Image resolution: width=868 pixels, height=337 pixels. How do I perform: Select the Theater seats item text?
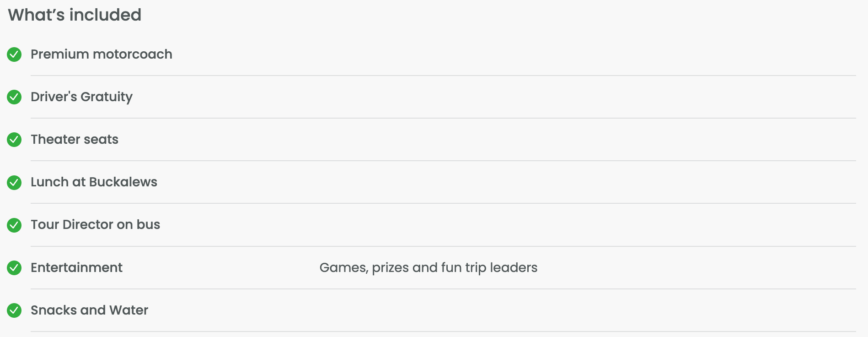coord(75,140)
